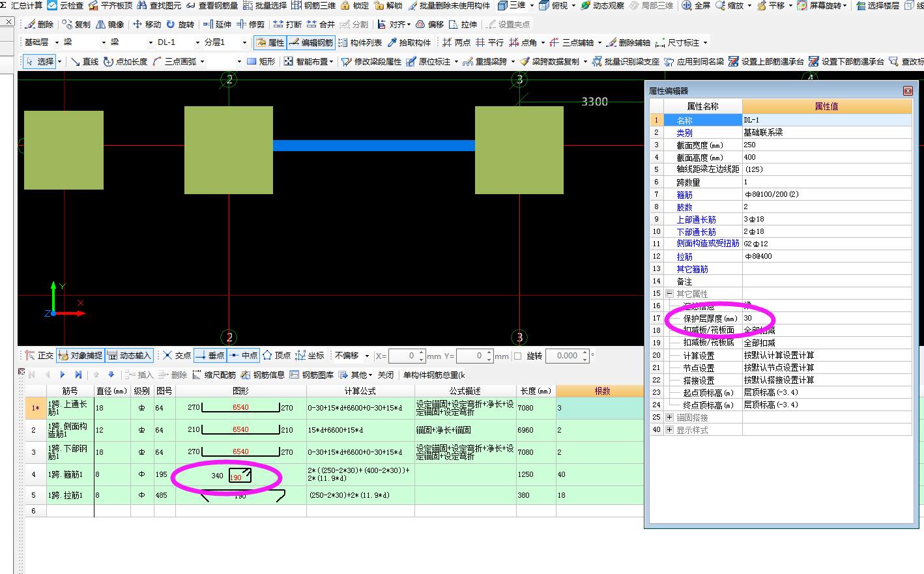Run 汇总计算 summary calculation
This screenshot has width=924, height=574.
click(x=22, y=5)
